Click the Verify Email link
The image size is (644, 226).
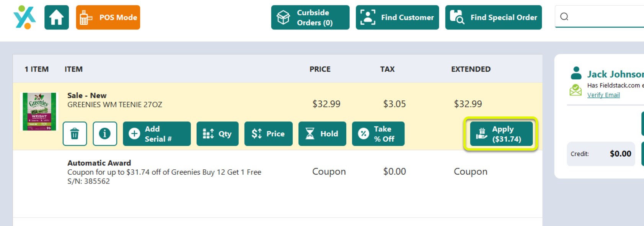tap(603, 95)
